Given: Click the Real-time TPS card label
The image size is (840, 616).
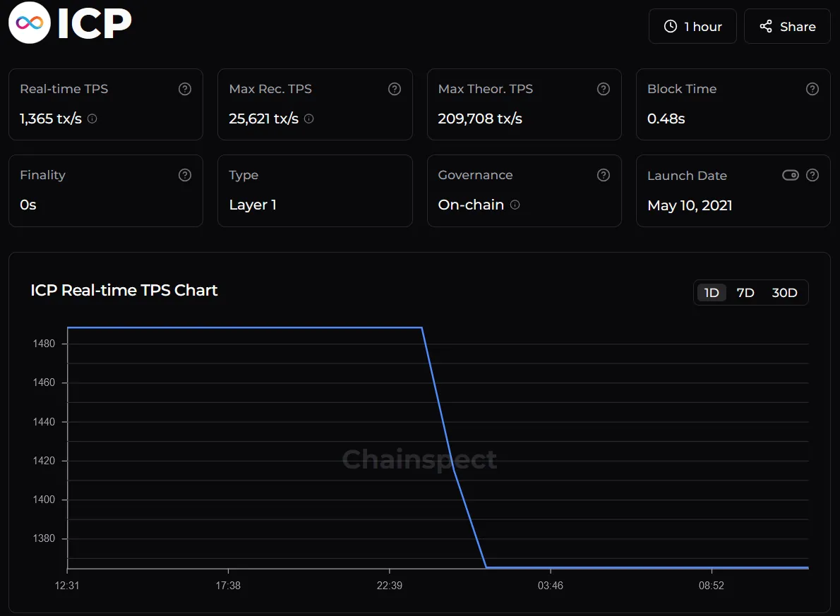Looking at the screenshot, I should 64,89.
